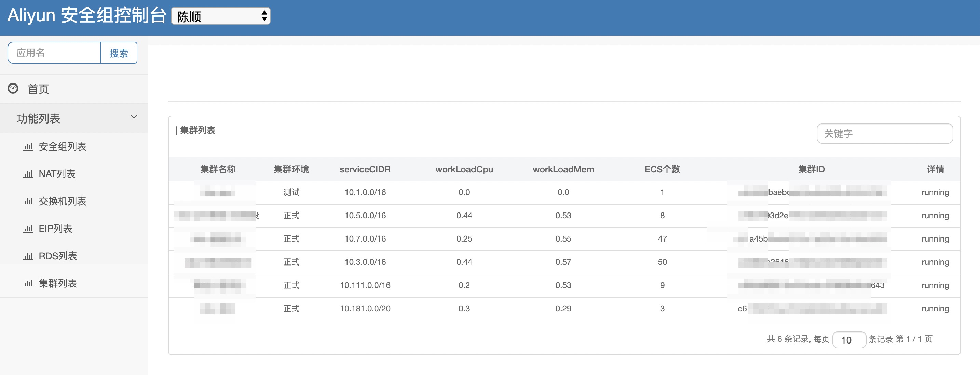Click the 测试 environment cell

291,192
